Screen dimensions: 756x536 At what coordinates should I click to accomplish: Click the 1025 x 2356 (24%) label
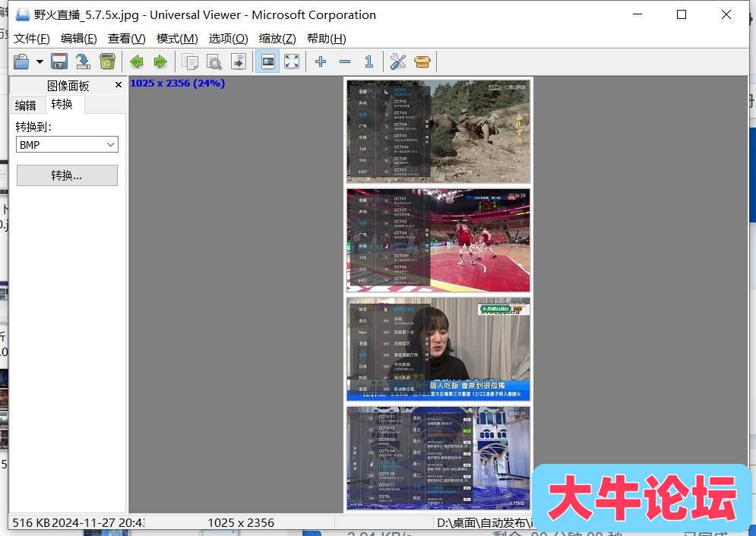coord(178,83)
